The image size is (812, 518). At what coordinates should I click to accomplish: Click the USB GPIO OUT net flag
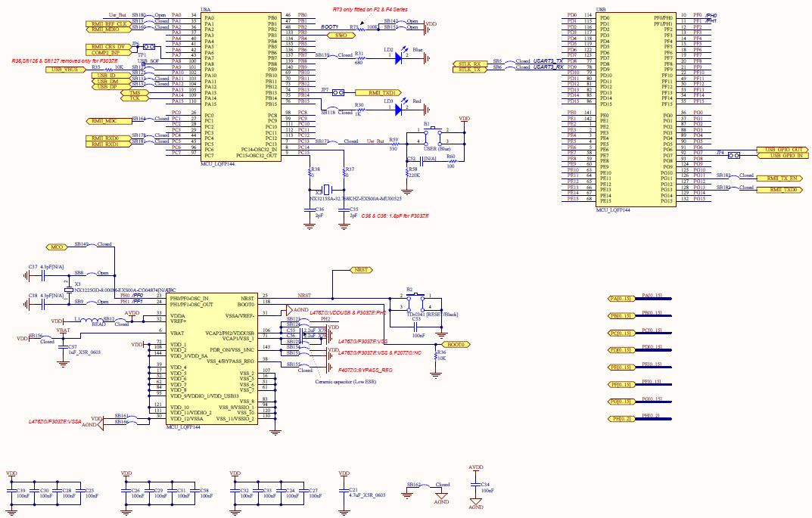tap(779, 150)
